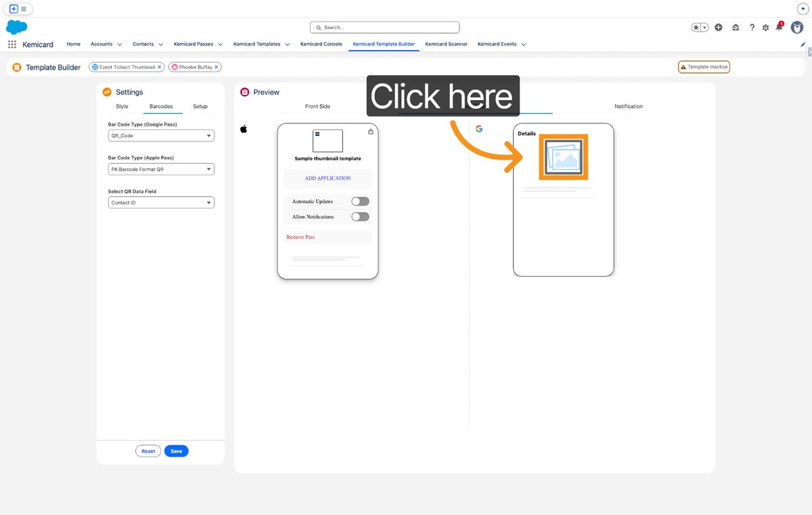This screenshot has width=812, height=515.
Task: Click the Preview panel icon
Action: pos(245,92)
